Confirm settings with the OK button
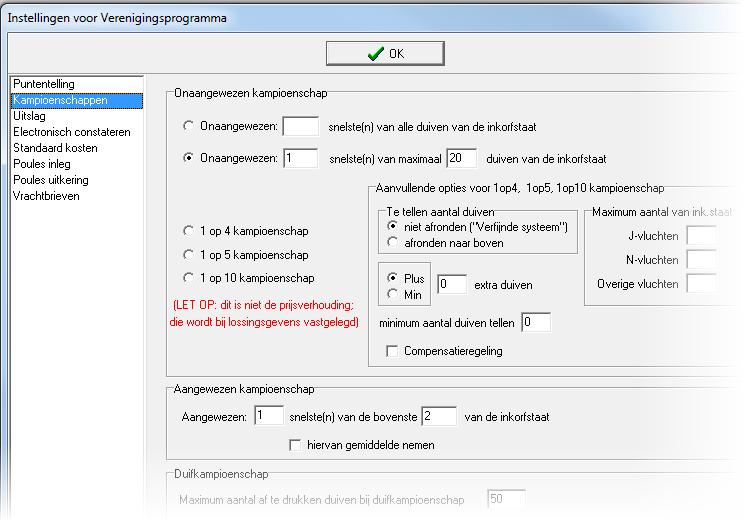The height and width of the screenshot is (522, 744). (x=385, y=53)
